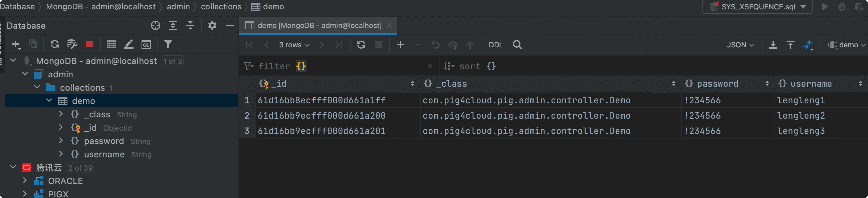The width and height of the screenshot is (868, 198).
Task: Open Database panel settings gear
Action: tap(212, 25)
